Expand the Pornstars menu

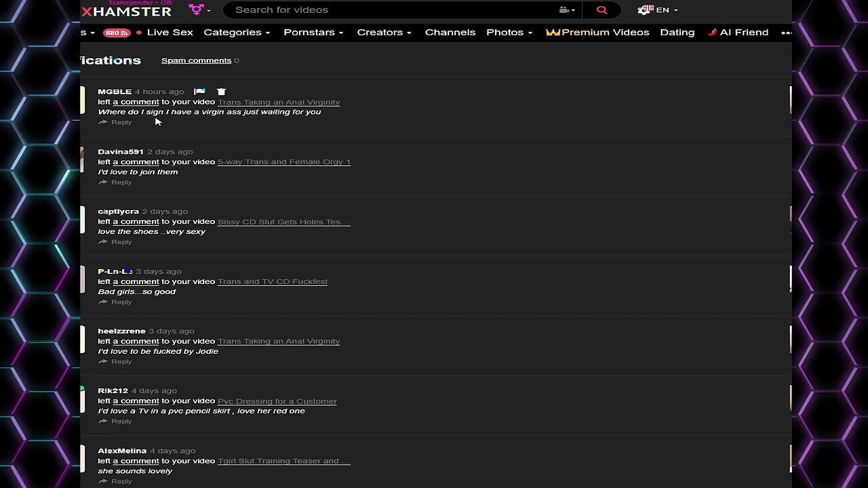pos(313,33)
